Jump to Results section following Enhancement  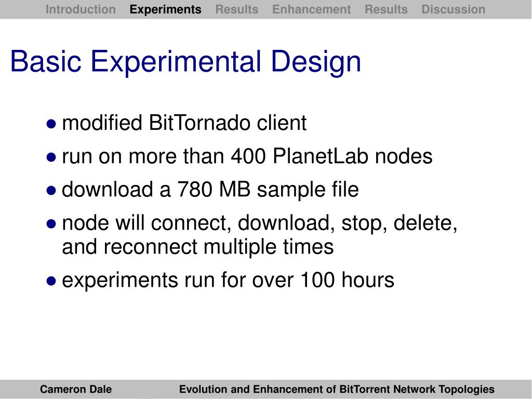[x=386, y=9]
